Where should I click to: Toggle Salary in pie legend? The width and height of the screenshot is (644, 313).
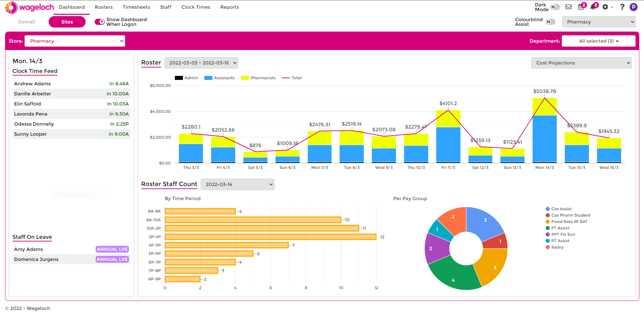point(555,247)
